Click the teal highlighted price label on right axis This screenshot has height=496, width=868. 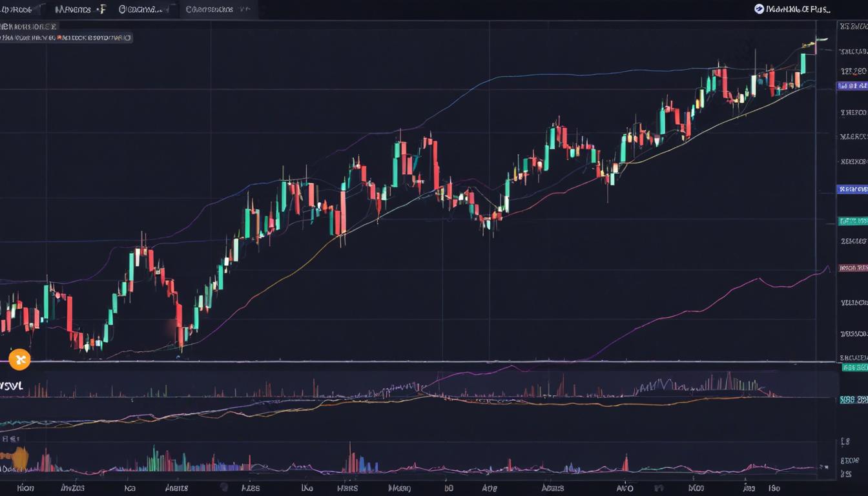coord(851,222)
